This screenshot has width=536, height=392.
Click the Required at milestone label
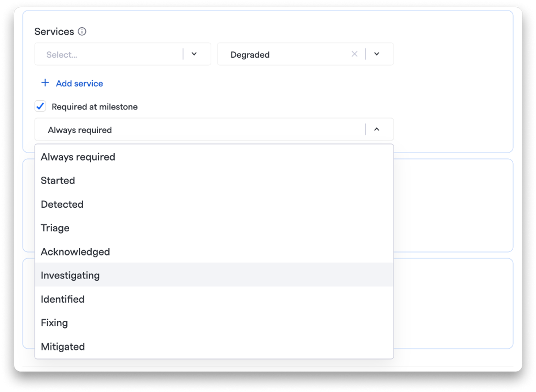(x=95, y=107)
